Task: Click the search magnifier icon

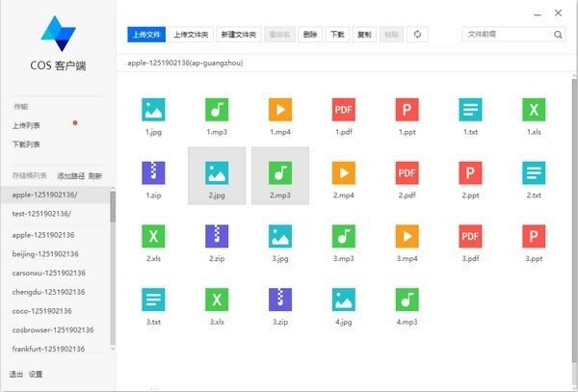Action: [558, 35]
